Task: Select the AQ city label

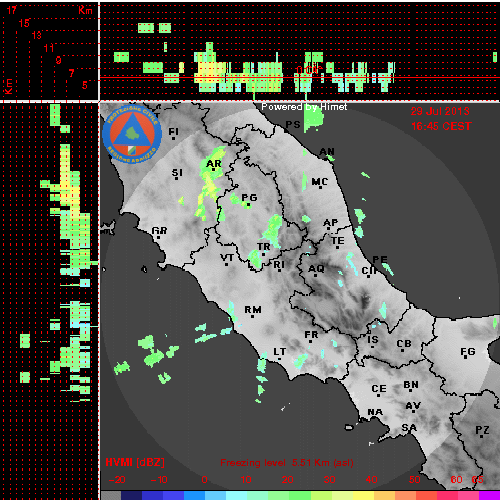Action: (316, 269)
